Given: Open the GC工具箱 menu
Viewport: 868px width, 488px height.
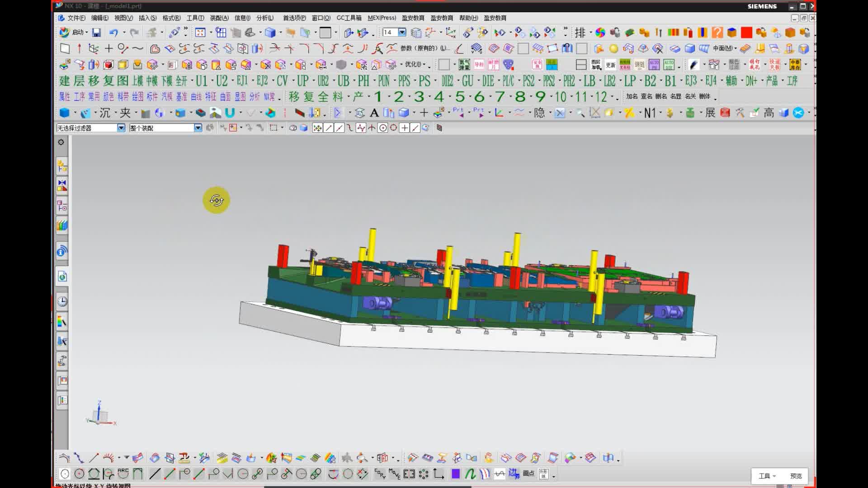Looking at the screenshot, I should coord(349,18).
